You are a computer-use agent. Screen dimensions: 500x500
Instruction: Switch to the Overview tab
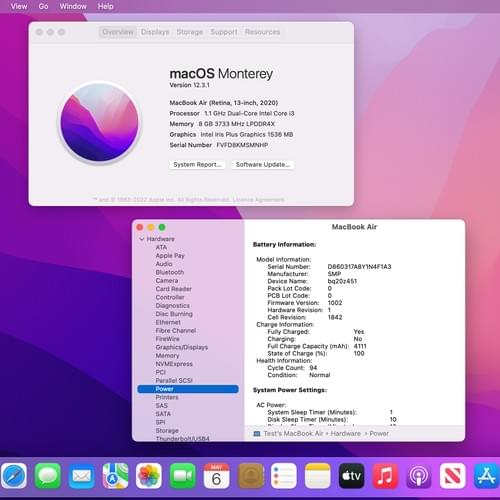point(118,32)
